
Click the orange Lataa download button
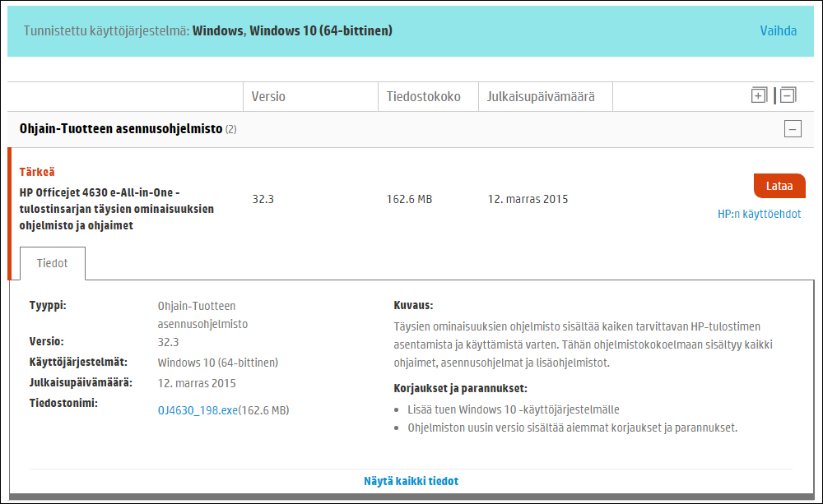tap(779, 186)
